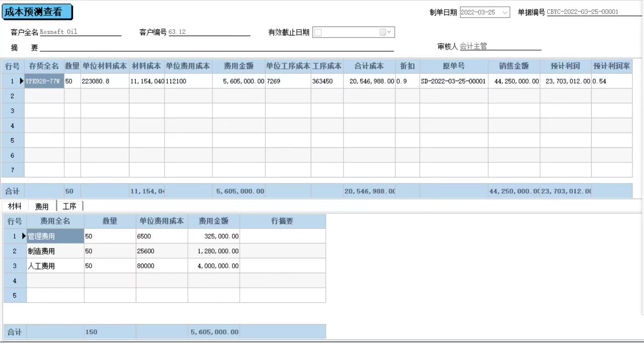Viewport: 644px width, 343px height.
Task: Open the 制单日期 date dropdown
Action: [505, 13]
